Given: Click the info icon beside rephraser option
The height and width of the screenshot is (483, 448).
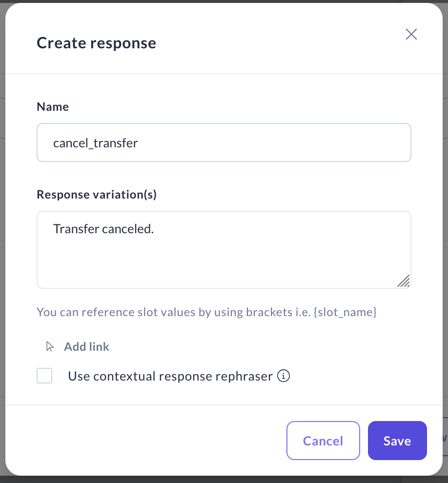Looking at the screenshot, I should coord(284,376).
